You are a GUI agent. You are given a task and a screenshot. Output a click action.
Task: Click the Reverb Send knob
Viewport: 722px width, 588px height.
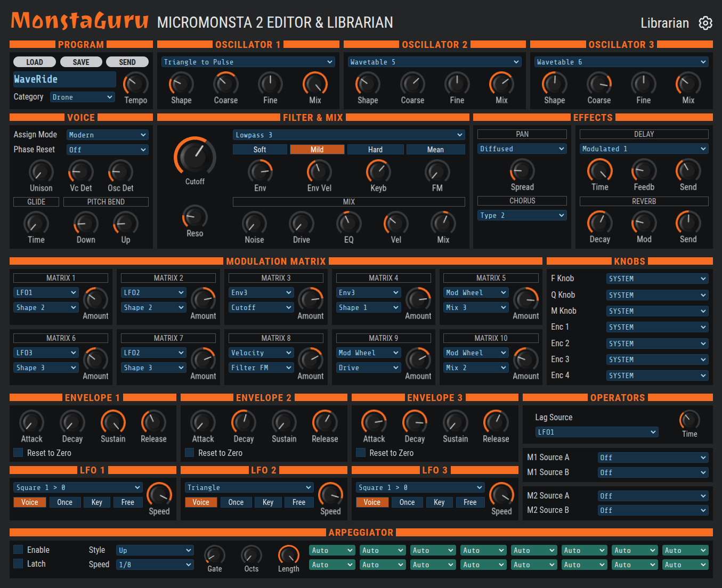pos(688,223)
